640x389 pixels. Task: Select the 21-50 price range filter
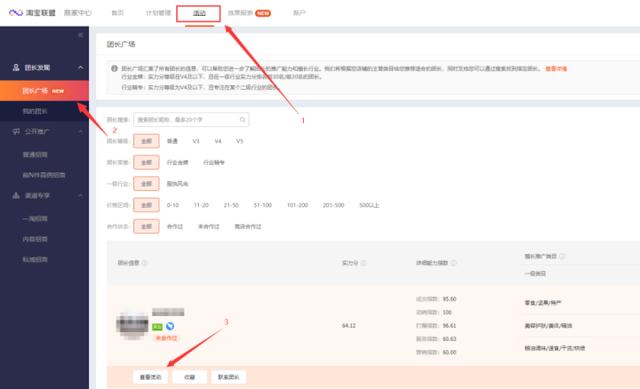pyautogui.click(x=231, y=205)
